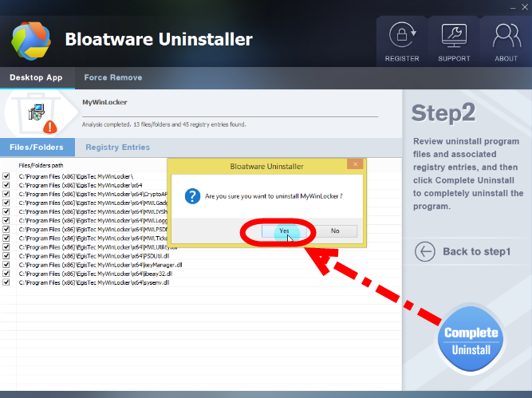Close the Bloatware Uninstaller window
The image size is (532, 398).
525,7
